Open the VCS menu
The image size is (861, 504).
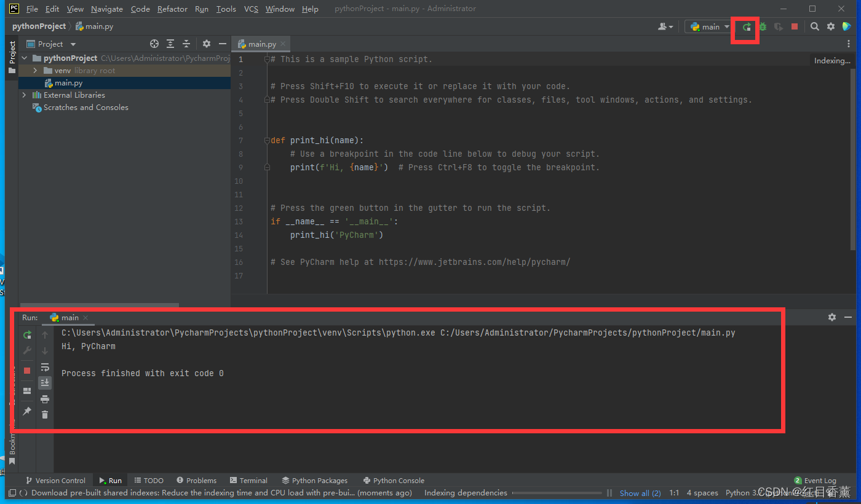[x=251, y=9]
